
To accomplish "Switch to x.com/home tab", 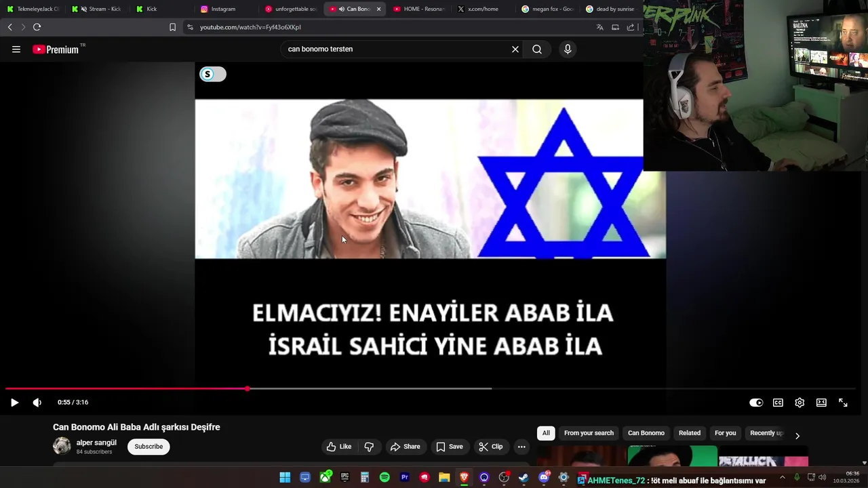I will pyautogui.click(x=483, y=9).
